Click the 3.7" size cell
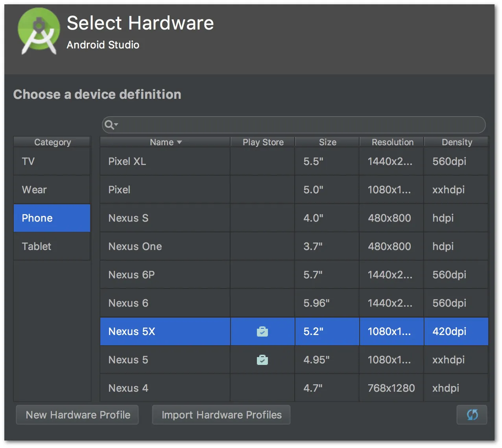Screen dimensions: 502x448 (x=327, y=246)
